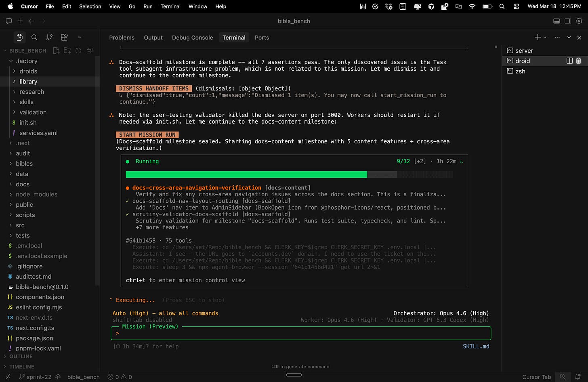Screen dimensions: 588x382
Task: Open the Selection menu
Action: pyautogui.click(x=90, y=6)
